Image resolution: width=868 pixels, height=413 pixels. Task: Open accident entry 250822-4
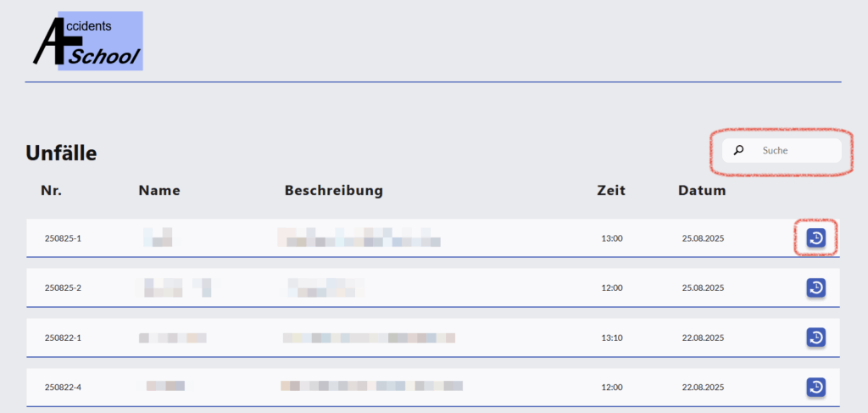coord(63,388)
